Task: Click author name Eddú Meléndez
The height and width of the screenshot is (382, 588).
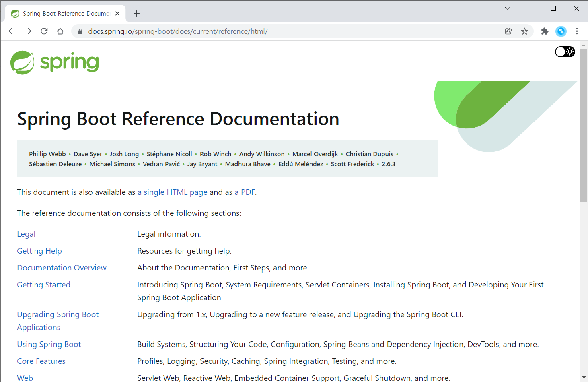Action: (301, 164)
